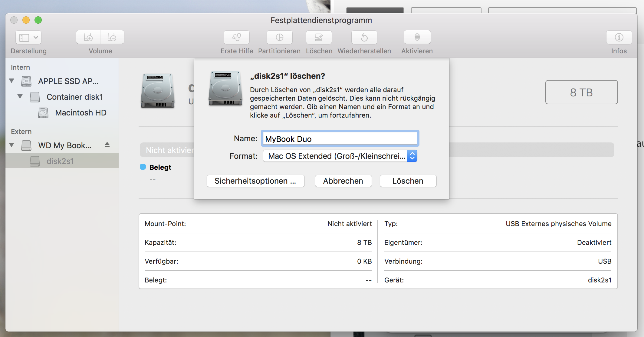Select disk2s1 volume in sidebar
This screenshot has height=337, width=644.
pyautogui.click(x=60, y=161)
